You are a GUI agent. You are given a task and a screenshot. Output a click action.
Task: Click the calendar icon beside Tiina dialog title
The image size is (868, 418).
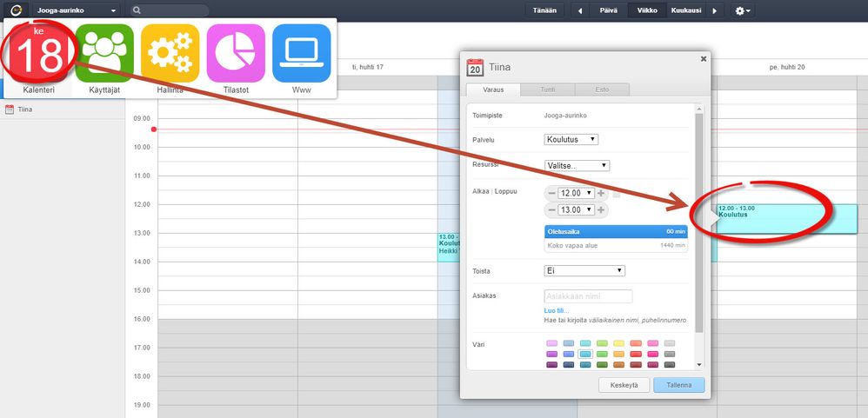[x=476, y=68]
